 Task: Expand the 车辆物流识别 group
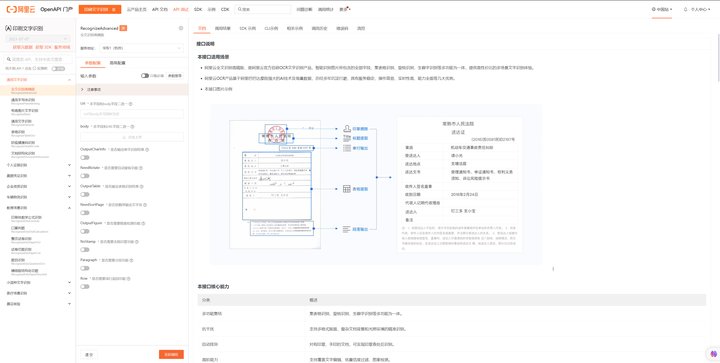37,197
